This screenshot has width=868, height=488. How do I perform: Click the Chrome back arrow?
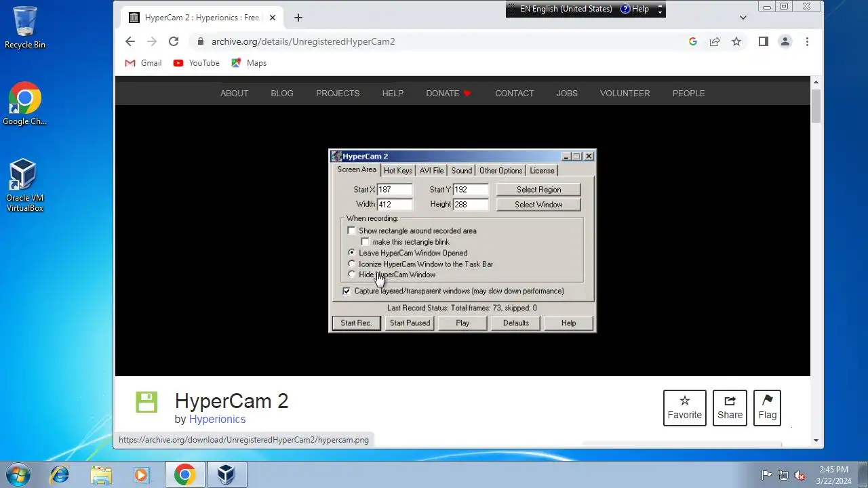click(x=130, y=41)
